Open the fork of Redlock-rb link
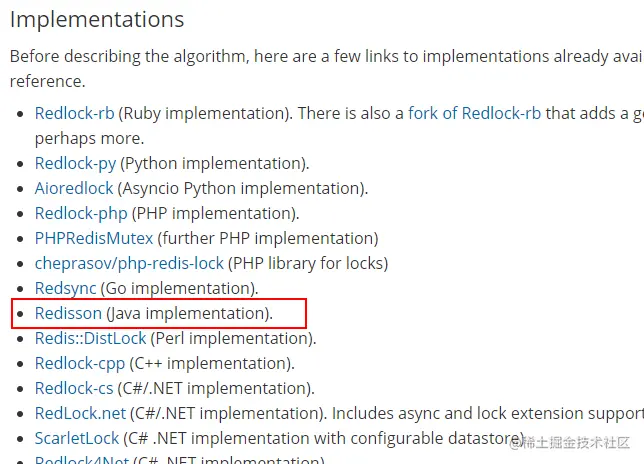Screen dimensions: 644x464 pyautogui.click(x=474, y=113)
